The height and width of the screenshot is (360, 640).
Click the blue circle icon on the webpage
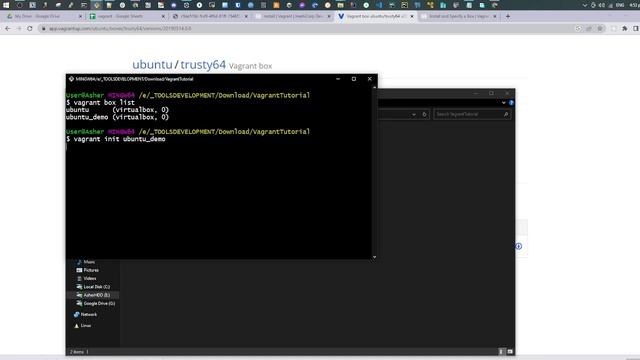coord(518,246)
